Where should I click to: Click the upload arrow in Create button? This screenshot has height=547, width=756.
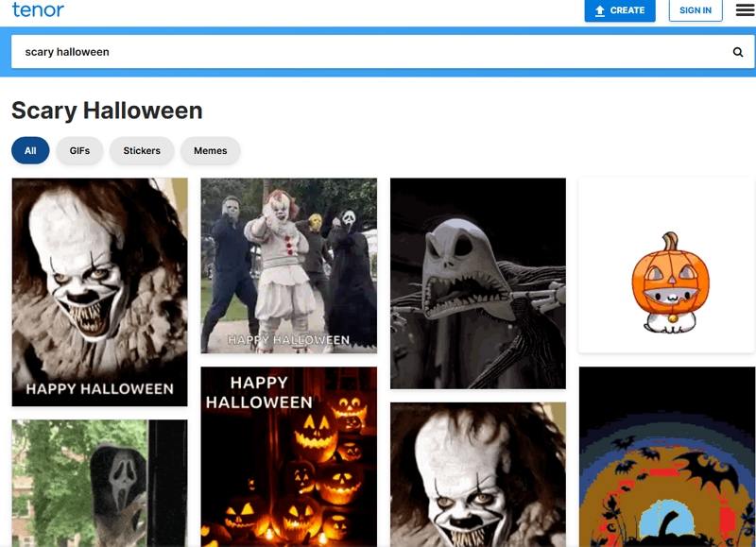click(x=598, y=10)
